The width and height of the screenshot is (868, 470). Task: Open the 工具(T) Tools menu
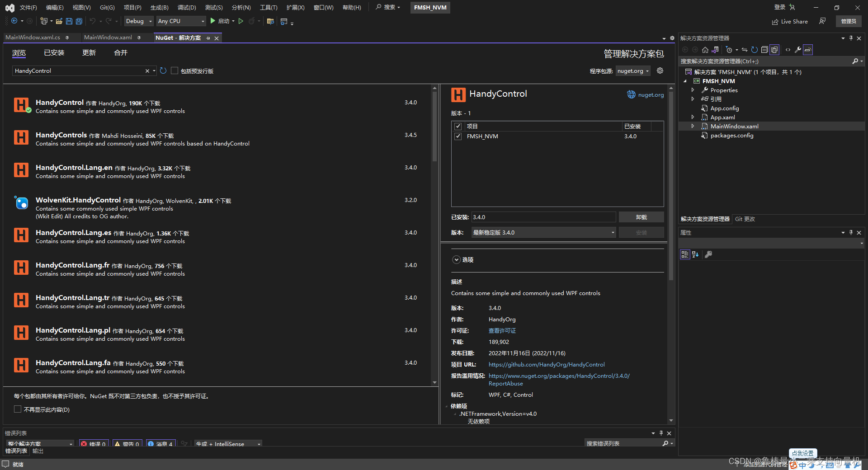pyautogui.click(x=269, y=8)
